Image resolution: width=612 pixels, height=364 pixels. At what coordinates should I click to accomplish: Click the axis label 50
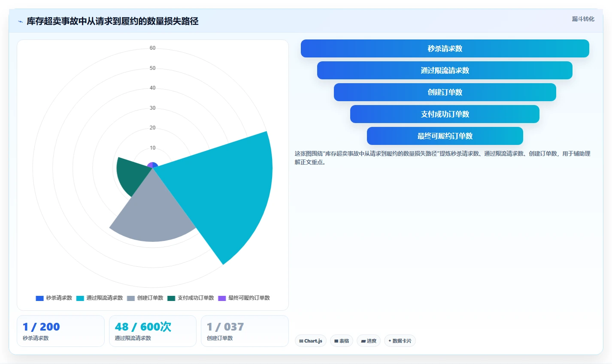point(152,68)
